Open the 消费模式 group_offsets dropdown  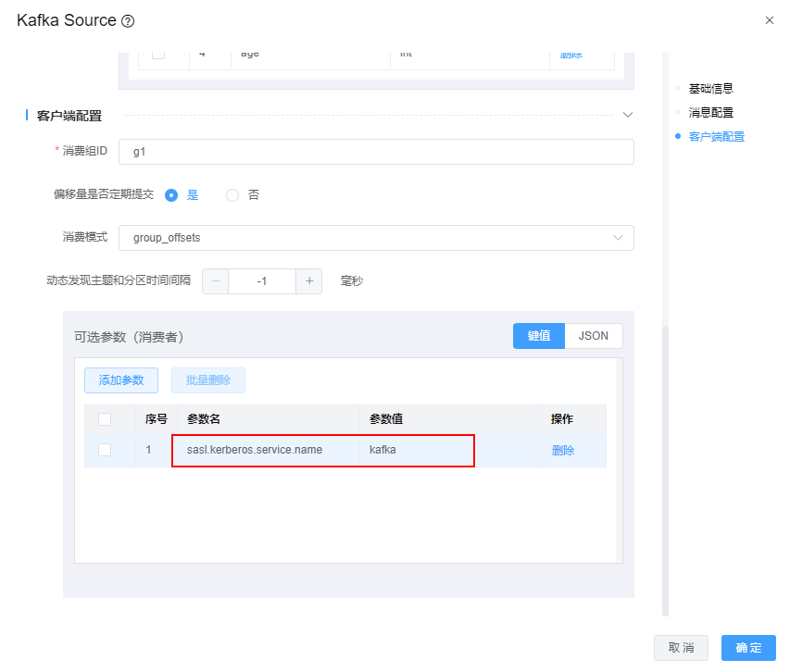click(x=376, y=238)
